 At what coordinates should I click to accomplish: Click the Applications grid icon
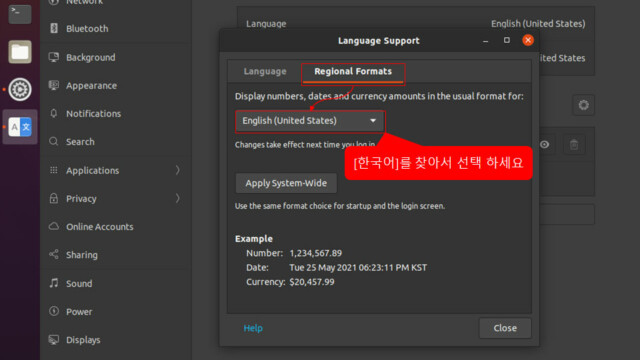(x=54, y=170)
